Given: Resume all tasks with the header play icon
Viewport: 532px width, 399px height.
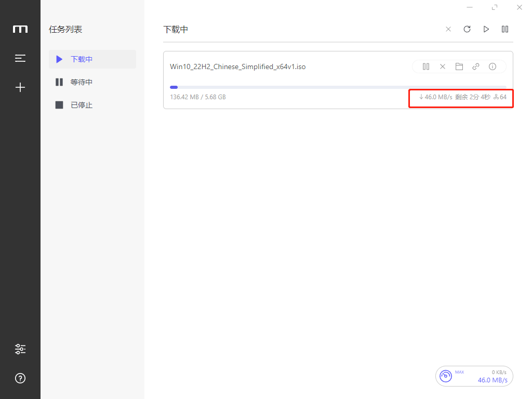Looking at the screenshot, I should (486, 29).
